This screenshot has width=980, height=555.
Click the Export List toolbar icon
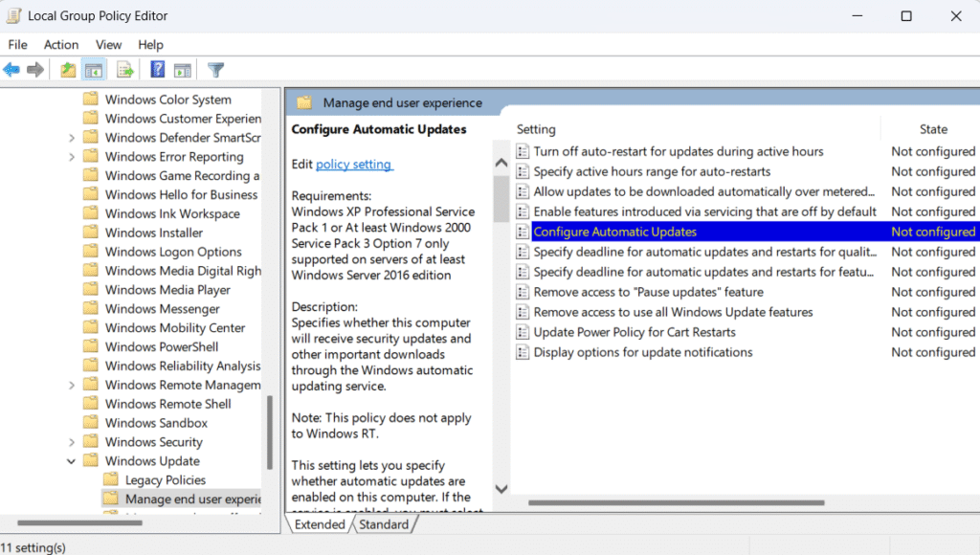(x=124, y=70)
